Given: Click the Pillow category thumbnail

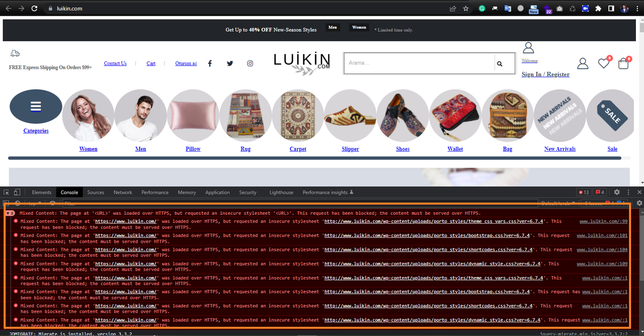Looking at the screenshot, I should (193, 115).
